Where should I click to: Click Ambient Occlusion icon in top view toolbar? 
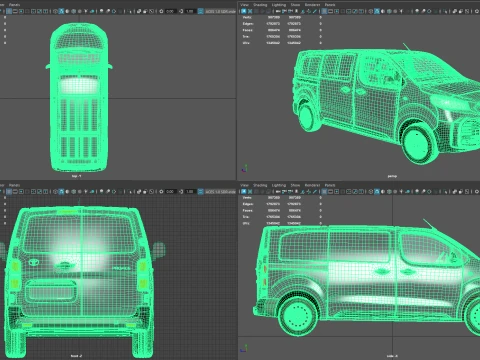101,11
